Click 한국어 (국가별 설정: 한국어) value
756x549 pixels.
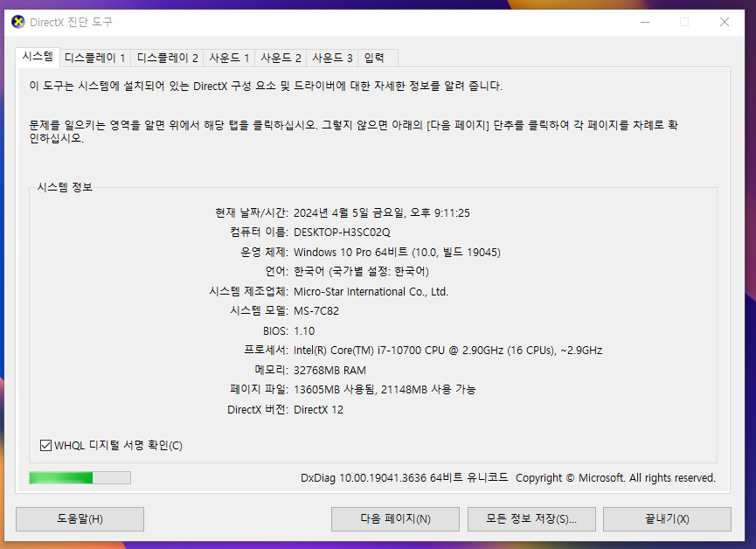coord(361,272)
